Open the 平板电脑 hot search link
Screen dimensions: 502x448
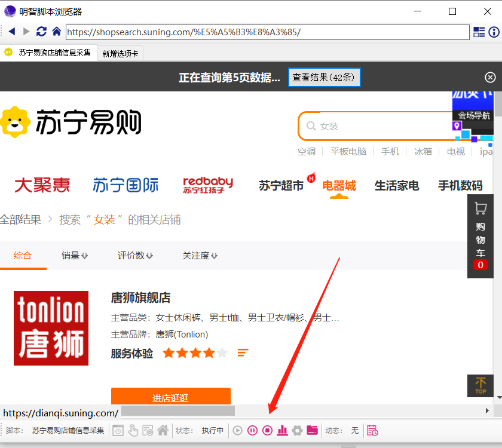pyautogui.click(x=348, y=151)
